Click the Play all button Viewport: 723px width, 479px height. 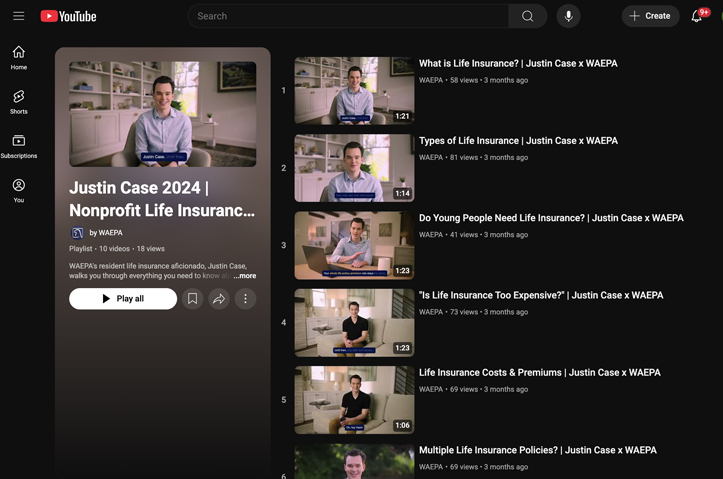point(123,299)
